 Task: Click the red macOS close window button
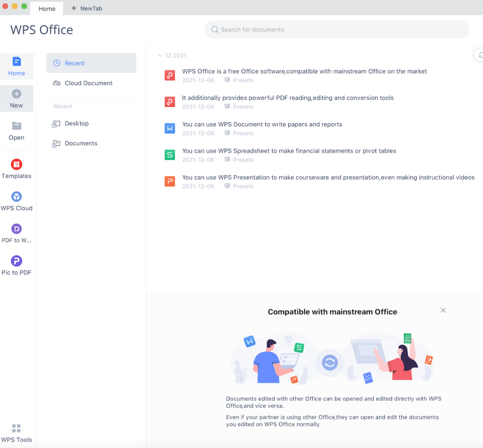(5, 6)
